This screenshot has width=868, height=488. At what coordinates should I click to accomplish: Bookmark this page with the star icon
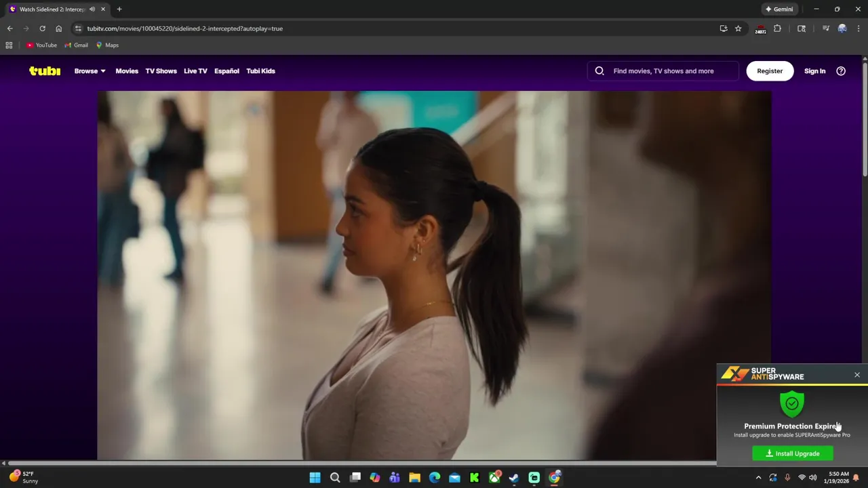[738, 28]
